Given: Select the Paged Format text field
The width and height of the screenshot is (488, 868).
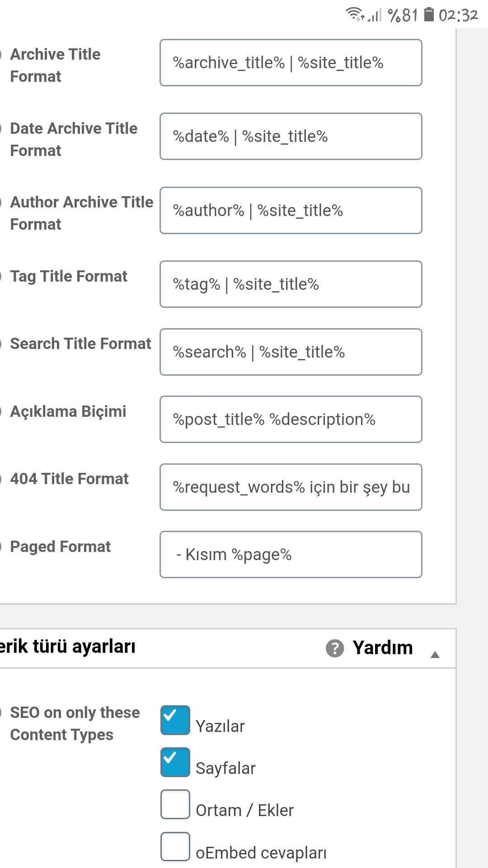Looking at the screenshot, I should [x=291, y=555].
